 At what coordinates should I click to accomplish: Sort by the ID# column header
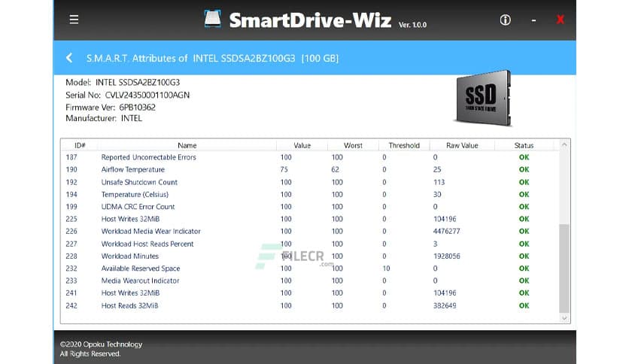pyautogui.click(x=80, y=145)
